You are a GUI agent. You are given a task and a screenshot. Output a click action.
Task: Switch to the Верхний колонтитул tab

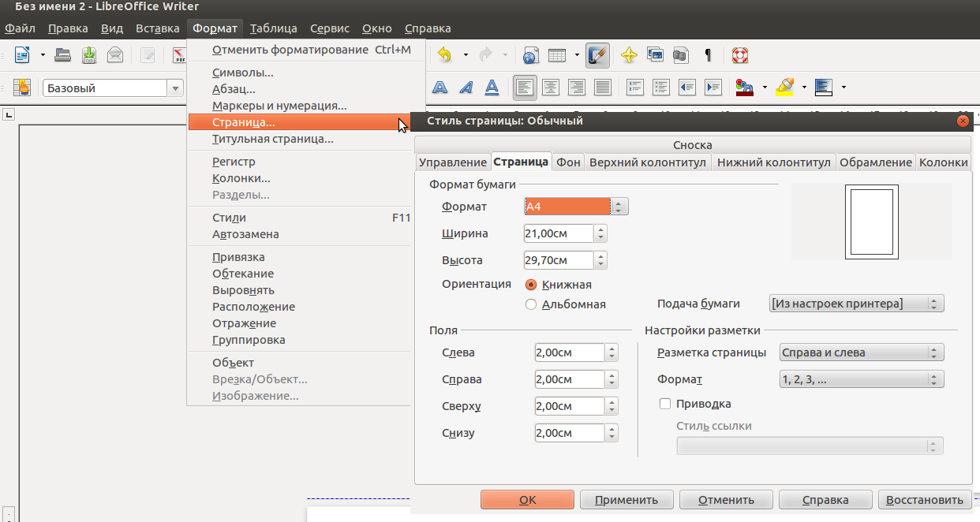pos(648,162)
